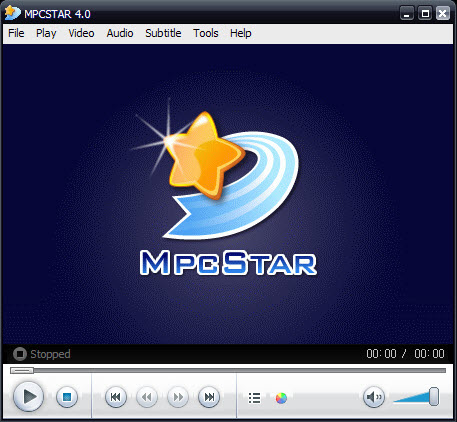Viewport: 457px width, 422px height.
Task: Mute audio with the speaker icon
Action: 374,397
